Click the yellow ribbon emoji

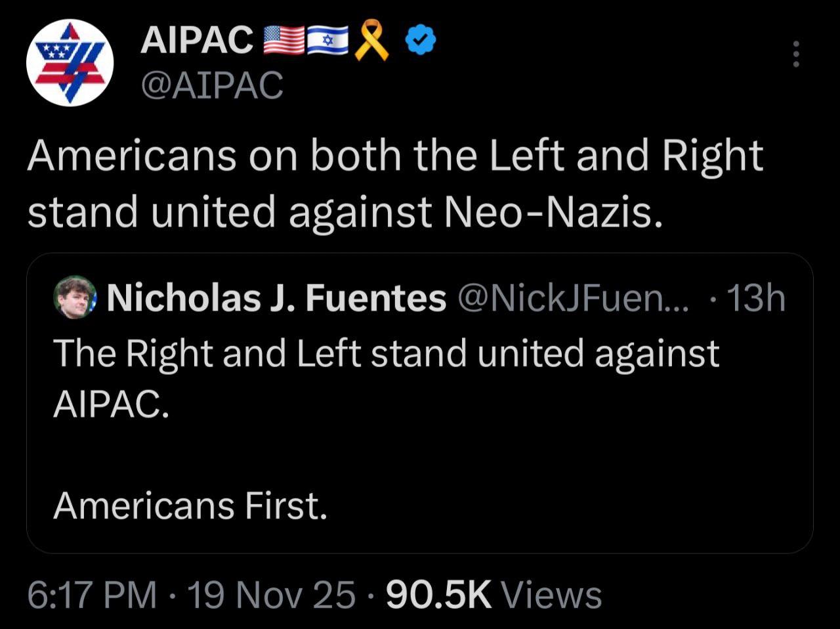[x=371, y=41]
